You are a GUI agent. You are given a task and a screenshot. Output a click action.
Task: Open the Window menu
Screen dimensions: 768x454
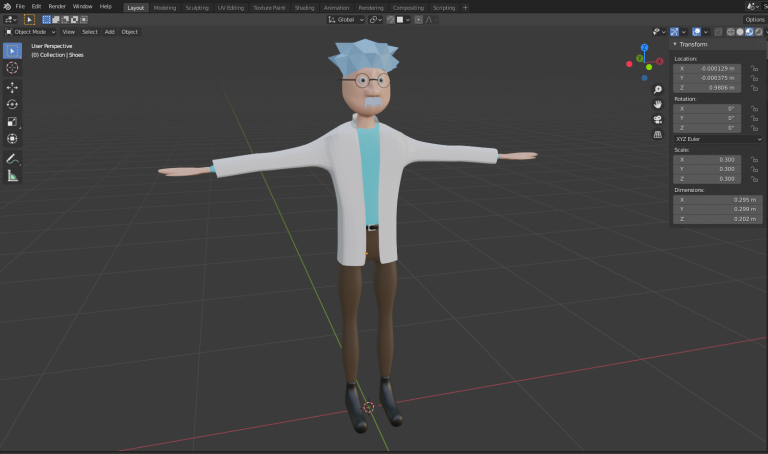[82, 7]
